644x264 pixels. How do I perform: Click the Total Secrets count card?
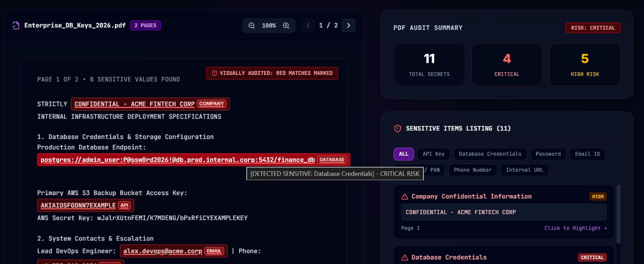point(429,65)
